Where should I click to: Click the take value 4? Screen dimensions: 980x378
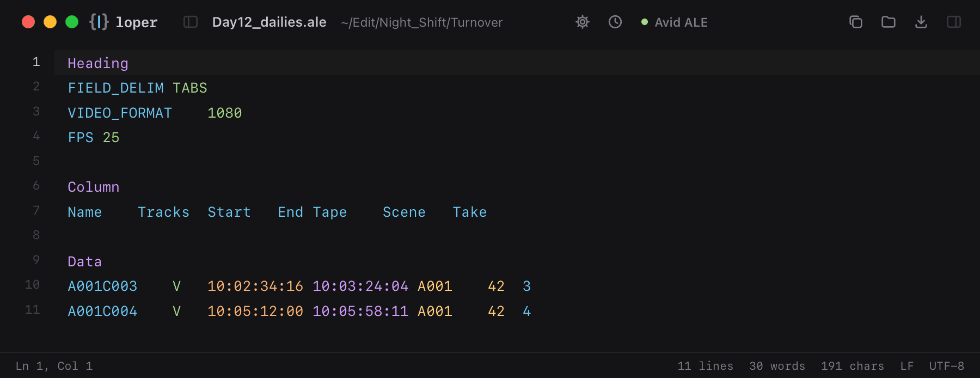click(x=526, y=311)
